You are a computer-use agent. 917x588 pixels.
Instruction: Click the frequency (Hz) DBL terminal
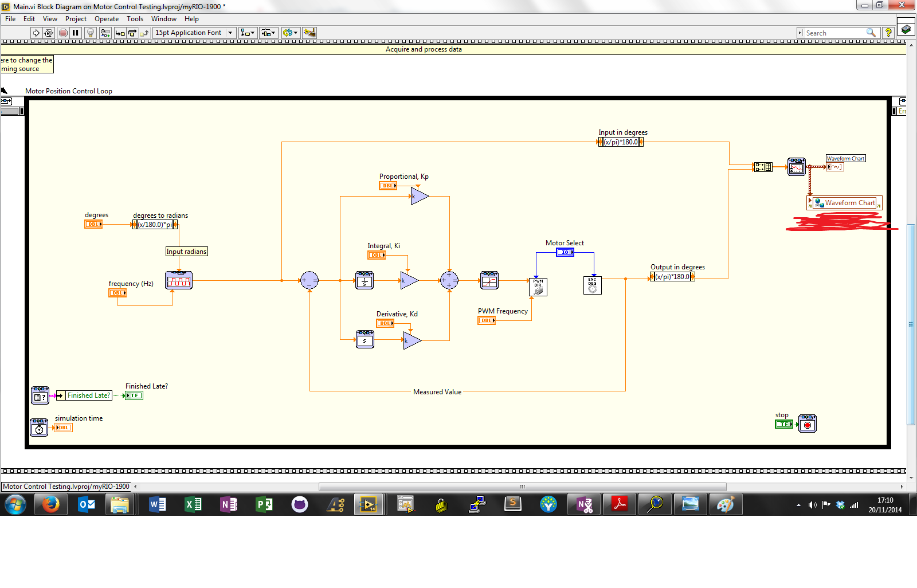click(117, 293)
